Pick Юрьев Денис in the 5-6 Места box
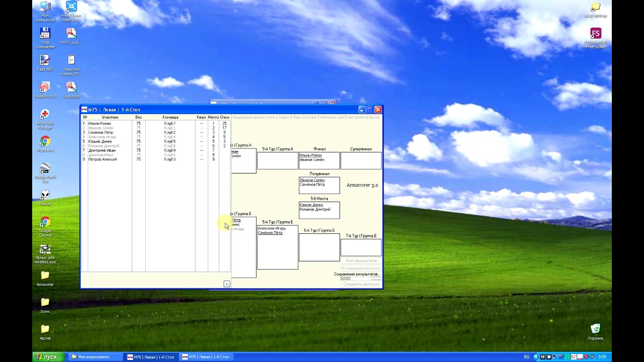This screenshot has height=362, width=644. point(311,205)
